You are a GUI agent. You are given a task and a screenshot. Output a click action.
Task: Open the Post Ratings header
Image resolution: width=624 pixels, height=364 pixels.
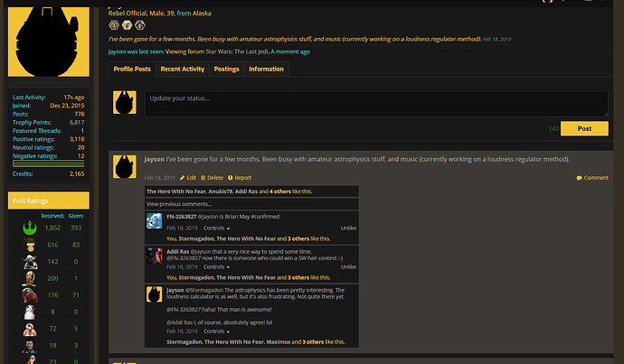(49, 201)
